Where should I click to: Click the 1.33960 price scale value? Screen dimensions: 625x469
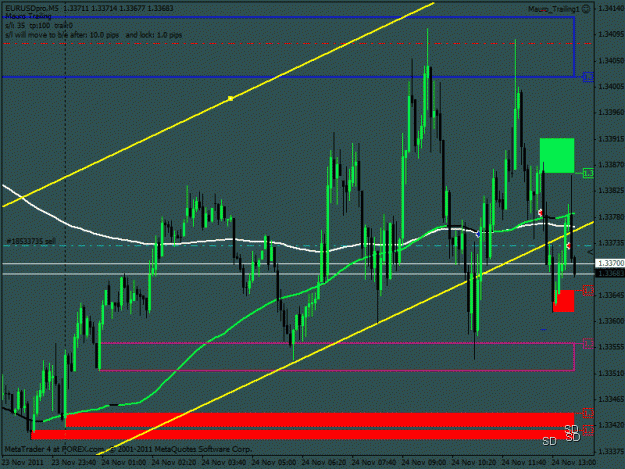611,112
